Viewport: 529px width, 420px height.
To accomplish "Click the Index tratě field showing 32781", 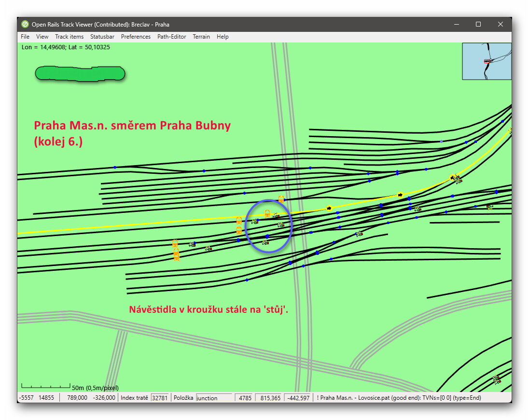I will (x=160, y=398).
